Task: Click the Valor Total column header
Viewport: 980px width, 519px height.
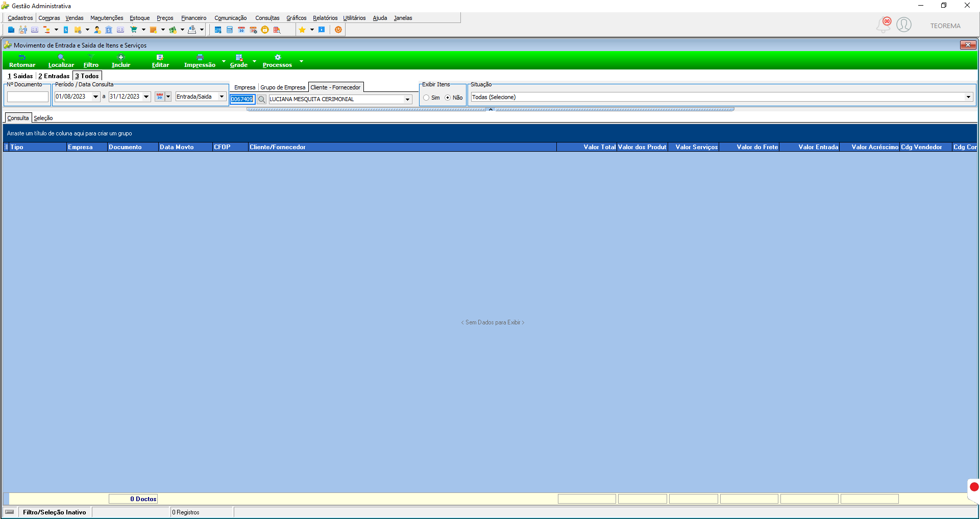Action: [586, 147]
